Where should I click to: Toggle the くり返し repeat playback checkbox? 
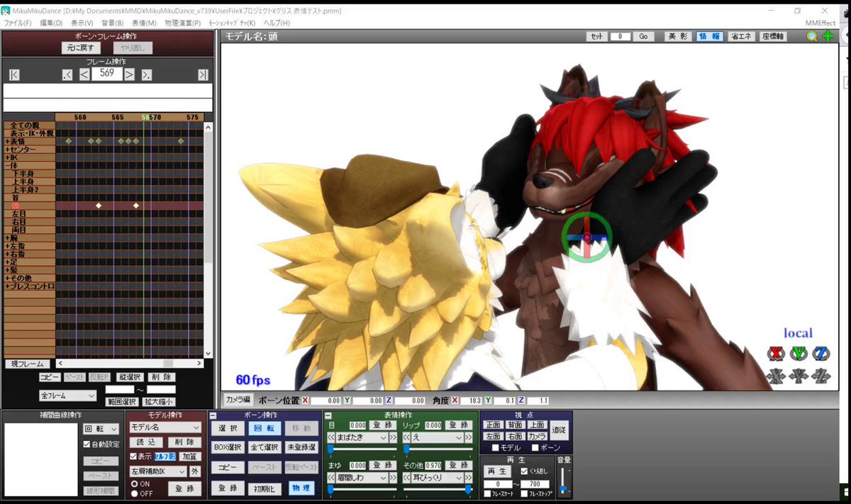pyautogui.click(x=524, y=471)
